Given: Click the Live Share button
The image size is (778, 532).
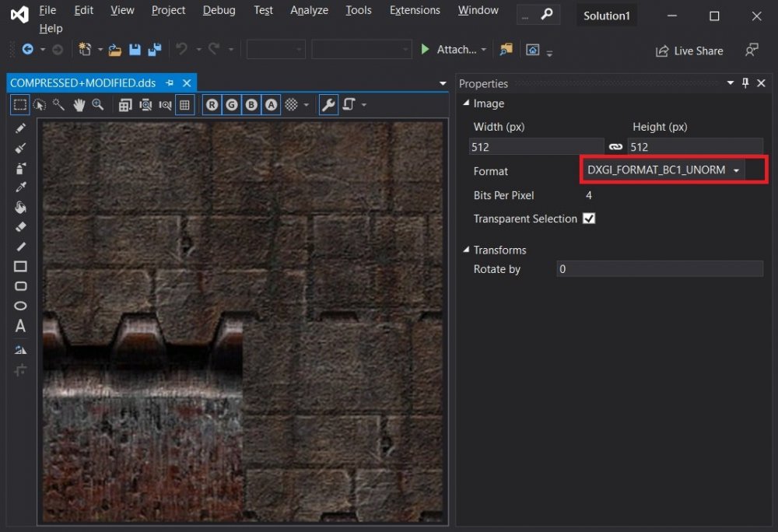Looking at the screenshot, I should click(689, 51).
